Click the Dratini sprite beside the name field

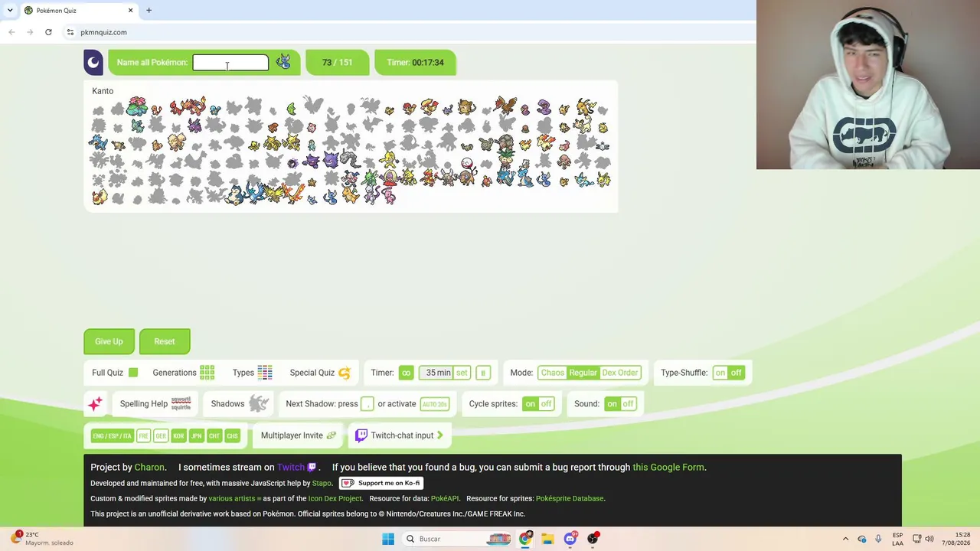pos(283,62)
